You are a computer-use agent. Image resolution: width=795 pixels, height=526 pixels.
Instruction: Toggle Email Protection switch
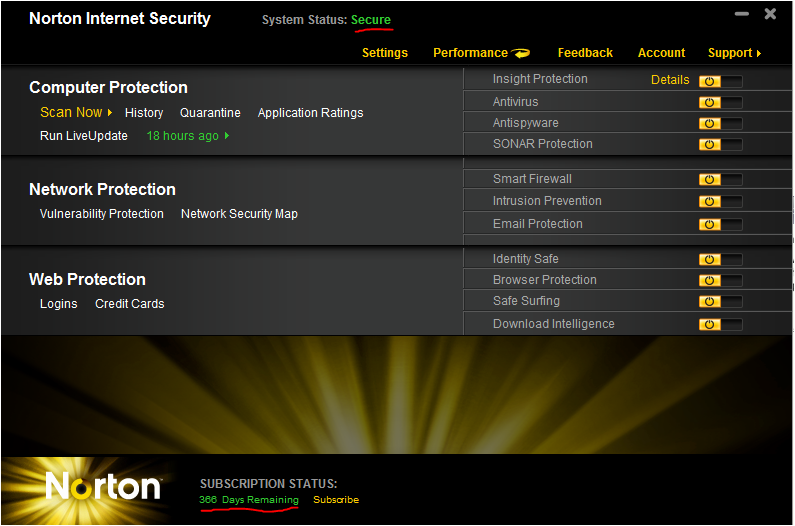tap(720, 224)
